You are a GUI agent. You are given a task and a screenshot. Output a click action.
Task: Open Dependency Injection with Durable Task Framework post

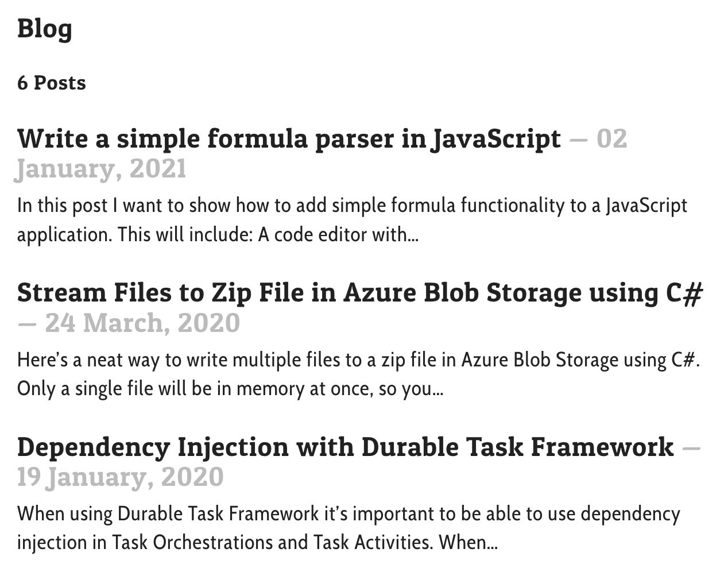tap(346, 447)
